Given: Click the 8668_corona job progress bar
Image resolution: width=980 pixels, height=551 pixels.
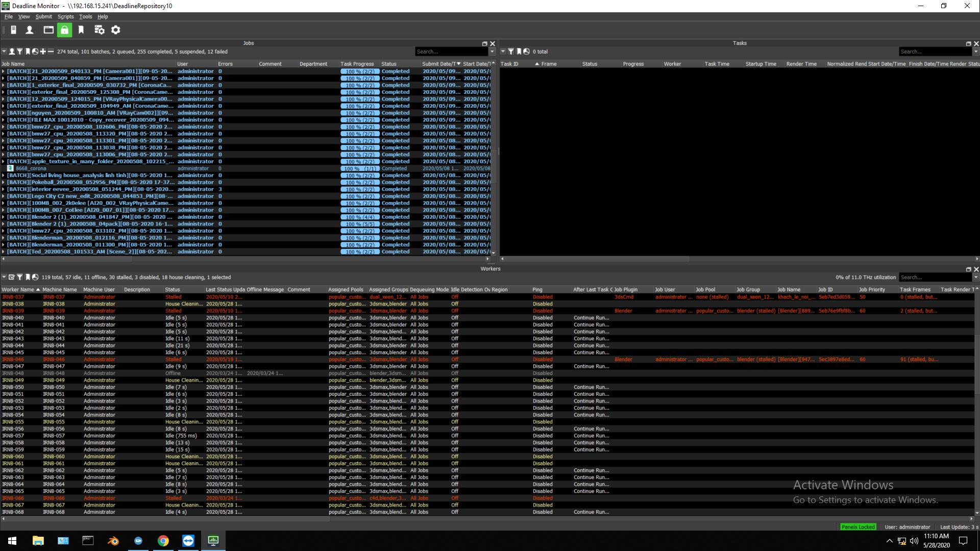Looking at the screenshot, I should [x=360, y=168].
